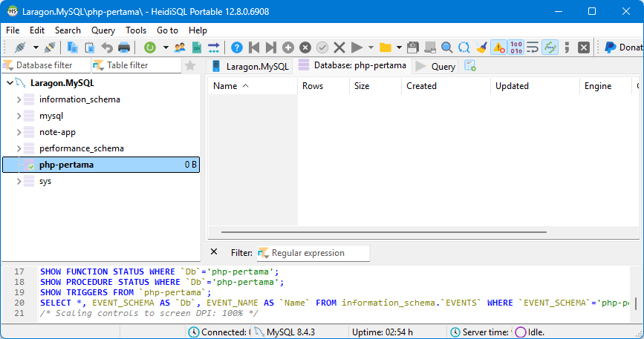Open the Query menu
The width and height of the screenshot is (644, 339).
coord(103,30)
